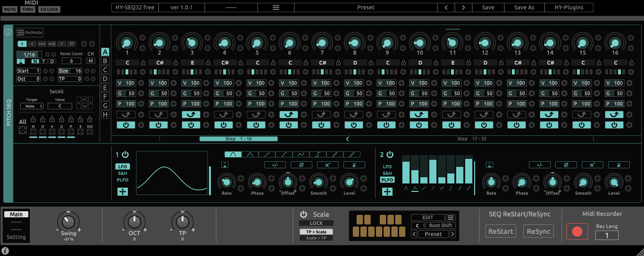Toggle the MIDI MUTE switch
The image size is (644, 256).
coord(9,9)
